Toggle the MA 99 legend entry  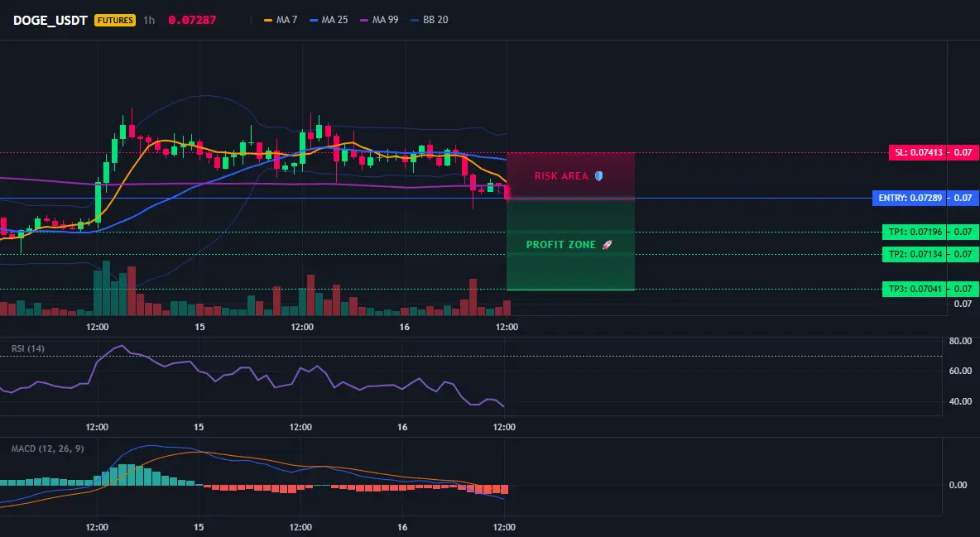(x=379, y=20)
